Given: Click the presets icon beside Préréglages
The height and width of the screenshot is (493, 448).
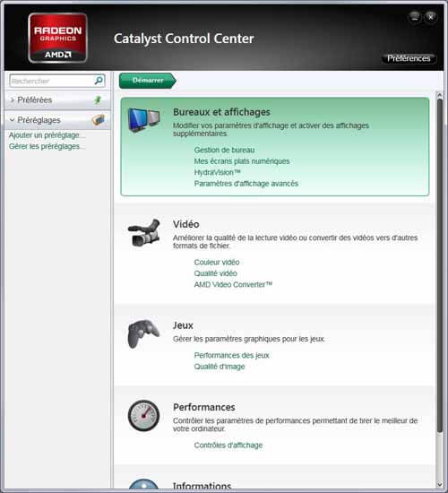Looking at the screenshot, I should tap(99, 120).
